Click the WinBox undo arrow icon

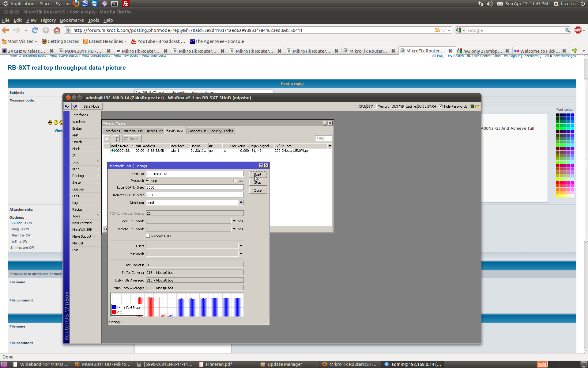point(67,106)
